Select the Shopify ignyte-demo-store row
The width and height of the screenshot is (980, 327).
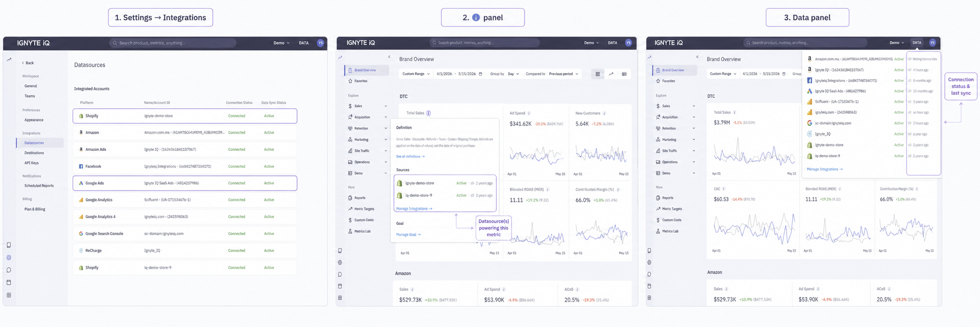185,116
